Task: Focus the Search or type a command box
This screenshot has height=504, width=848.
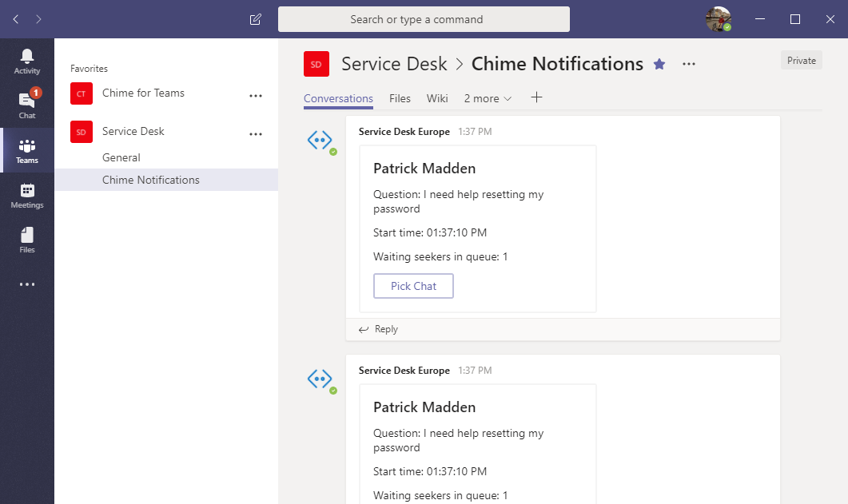Action: pos(424,19)
